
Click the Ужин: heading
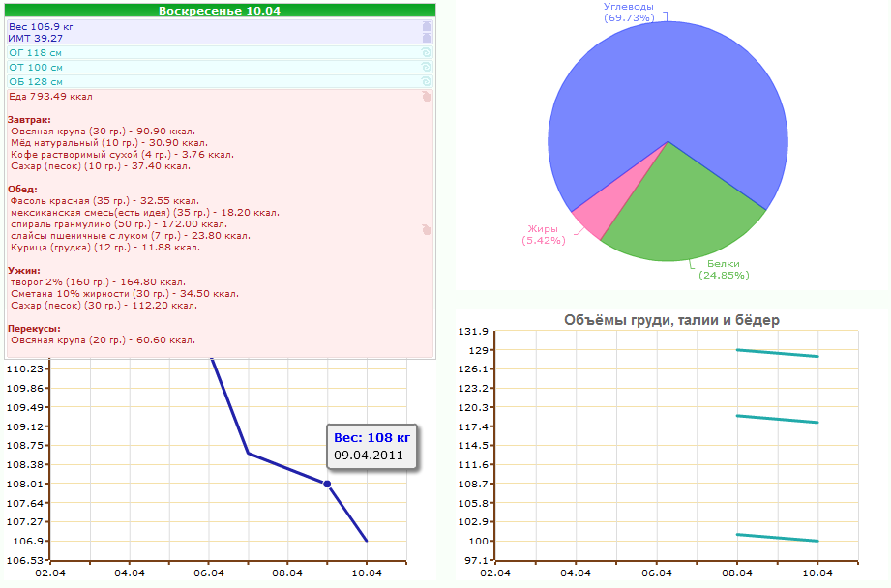[x=24, y=271]
